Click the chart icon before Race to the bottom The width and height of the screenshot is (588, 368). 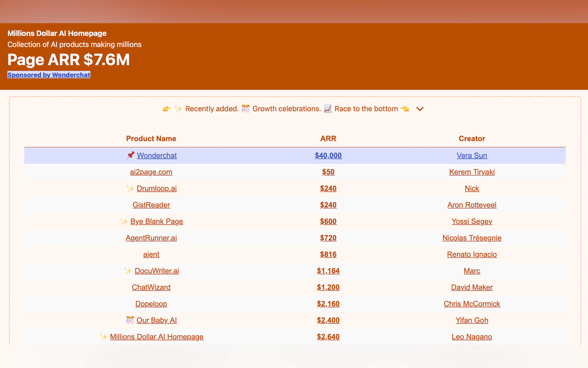[x=327, y=109]
